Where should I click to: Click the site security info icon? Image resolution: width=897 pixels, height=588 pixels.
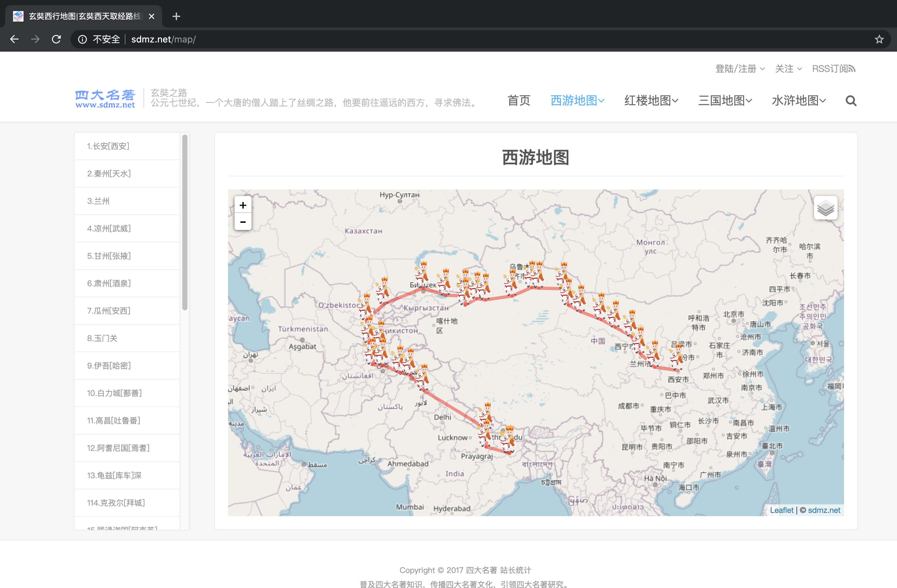pyautogui.click(x=82, y=39)
